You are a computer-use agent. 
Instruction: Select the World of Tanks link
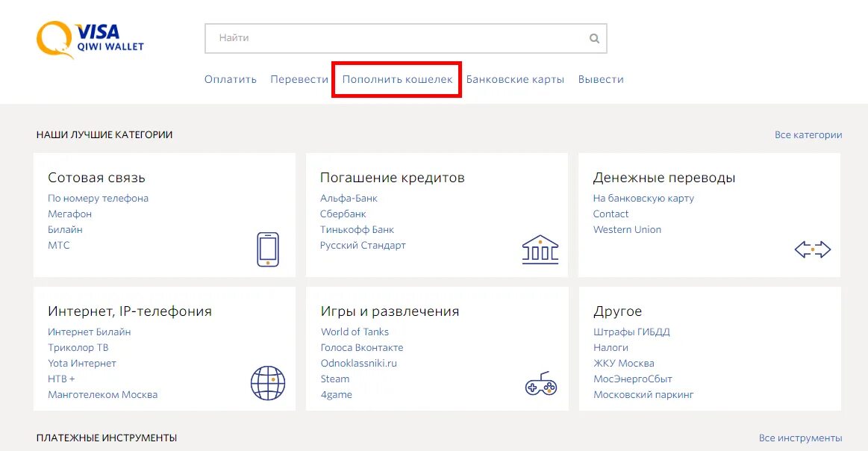coord(355,332)
